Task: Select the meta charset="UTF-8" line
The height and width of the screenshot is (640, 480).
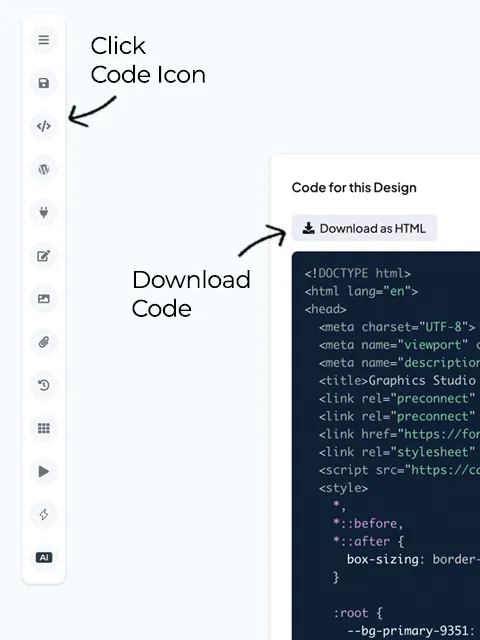Action: [397, 327]
